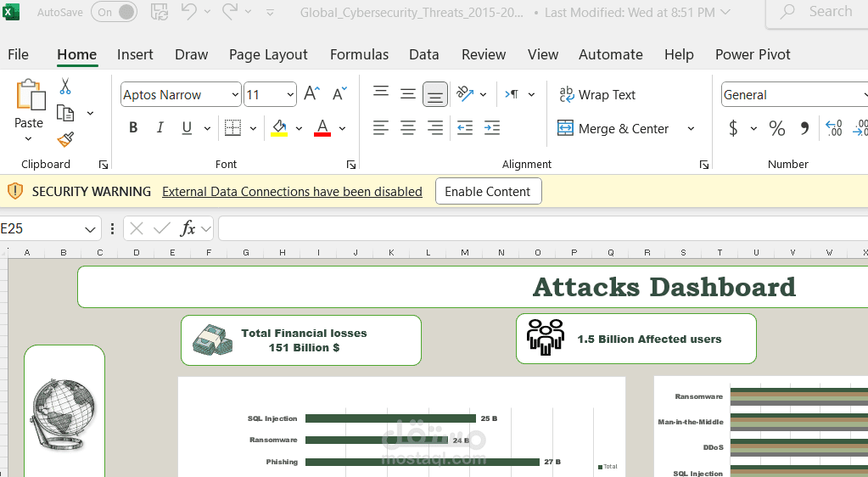The height and width of the screenshot is (477, 868).
Task: Open font color palette dropdown
Action: point(342,128)
